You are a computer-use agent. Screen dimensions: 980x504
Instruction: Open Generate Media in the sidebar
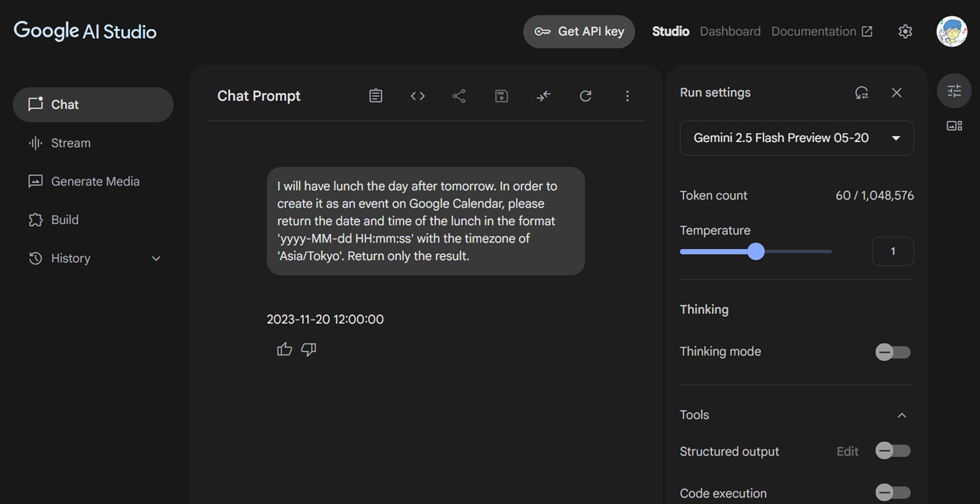93,181
